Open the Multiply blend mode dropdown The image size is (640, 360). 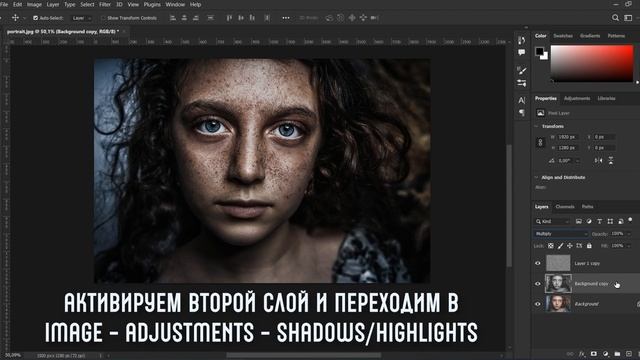tap(561, 234)
